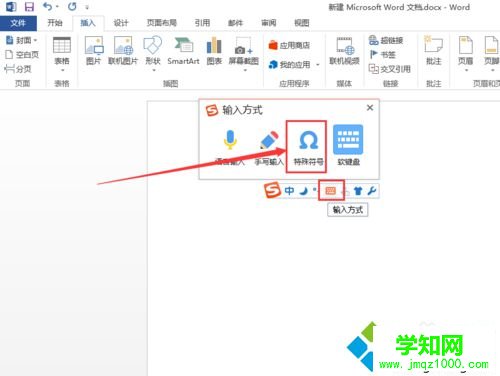
Task: Insert a 分页 (Page Break)
Action: [18, 69]
